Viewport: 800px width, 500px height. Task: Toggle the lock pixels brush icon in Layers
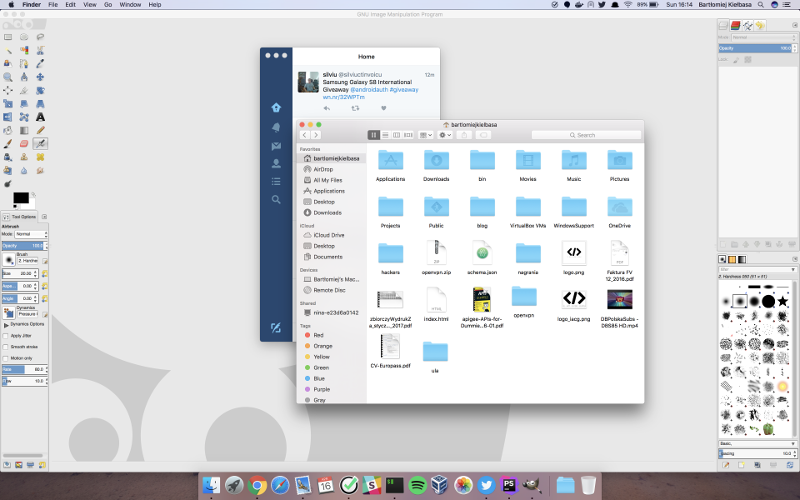click(736, 60)
